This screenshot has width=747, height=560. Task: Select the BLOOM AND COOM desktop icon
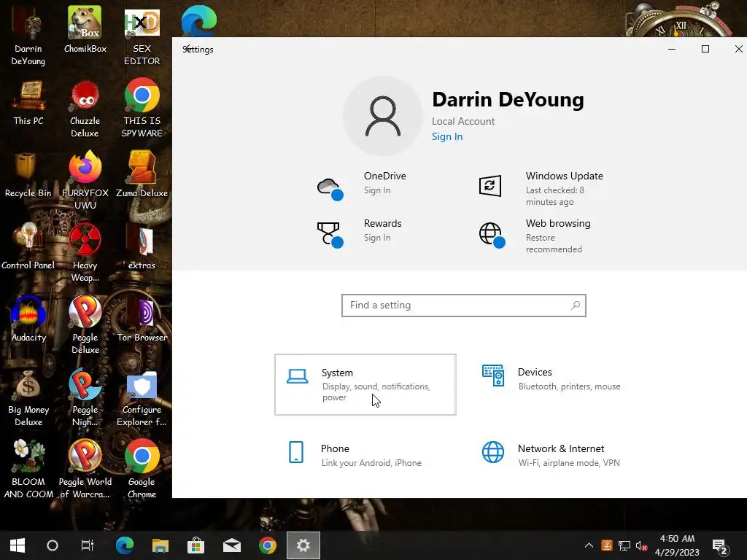(28, 469)
